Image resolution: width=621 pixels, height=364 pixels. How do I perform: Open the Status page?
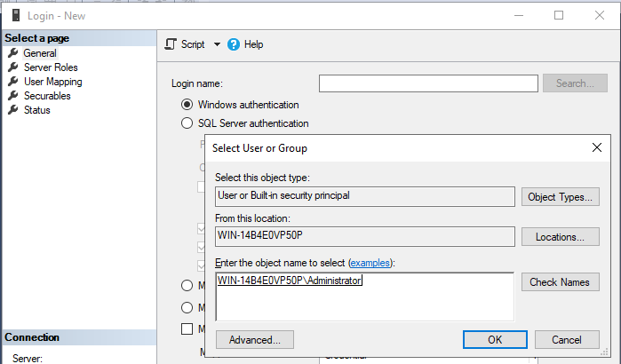click(x=36, y=110)
